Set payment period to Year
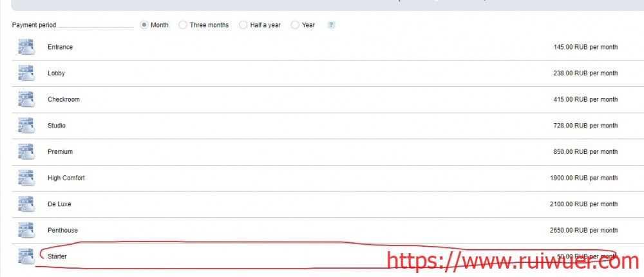The image size is (644, 277). [x=295, y=25]
